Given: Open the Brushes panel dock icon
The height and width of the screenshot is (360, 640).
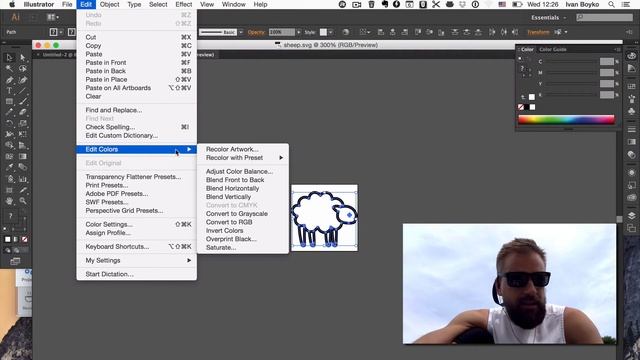Looking at the screenshot, I should tap(631, 98).
